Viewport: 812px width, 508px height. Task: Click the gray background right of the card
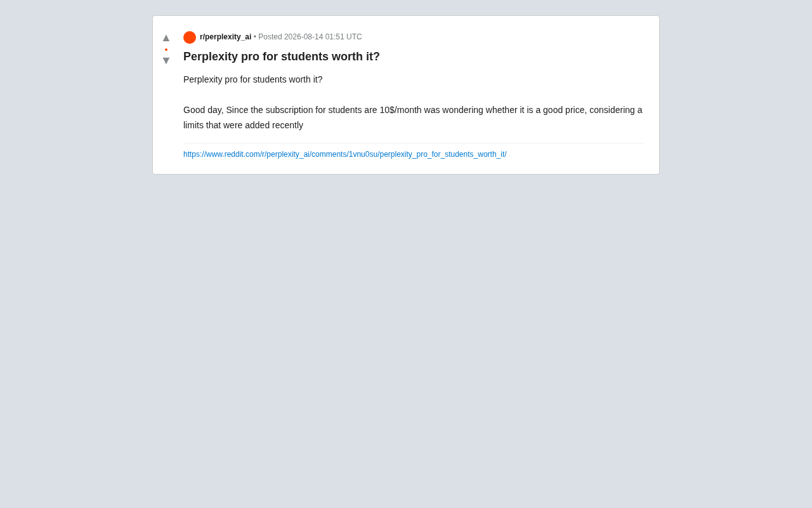click(x=736, y=95)
